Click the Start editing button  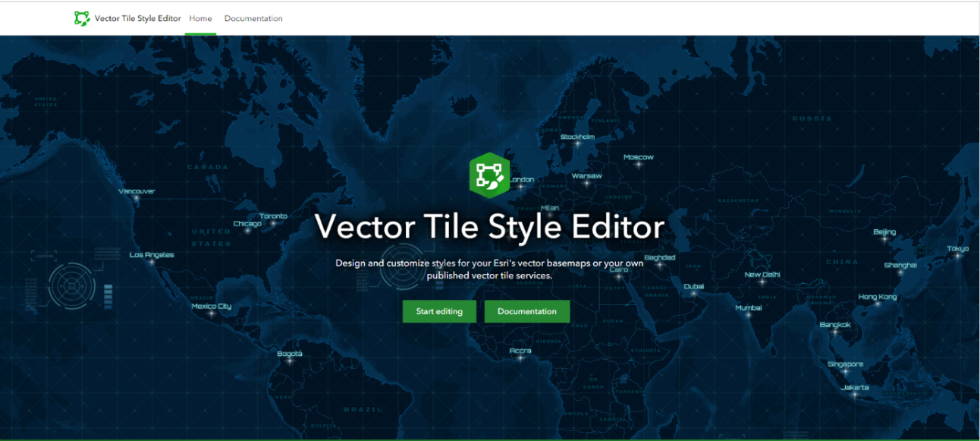coord(439,311)
